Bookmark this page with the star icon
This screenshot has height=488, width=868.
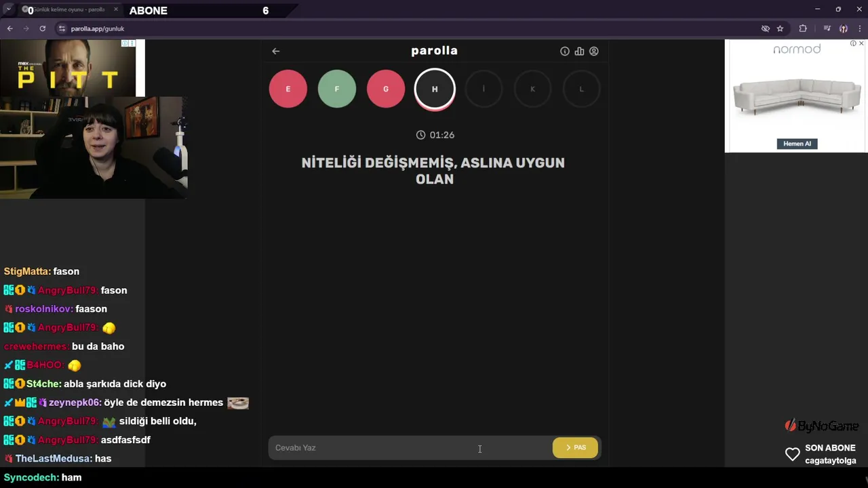pos(780,28)
